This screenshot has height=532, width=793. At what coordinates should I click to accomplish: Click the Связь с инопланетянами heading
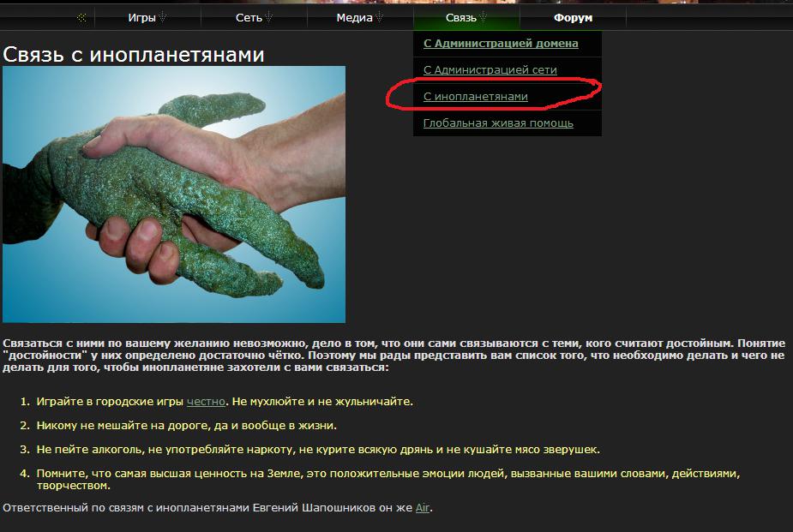pyautogui.click(x=134, y=55)
